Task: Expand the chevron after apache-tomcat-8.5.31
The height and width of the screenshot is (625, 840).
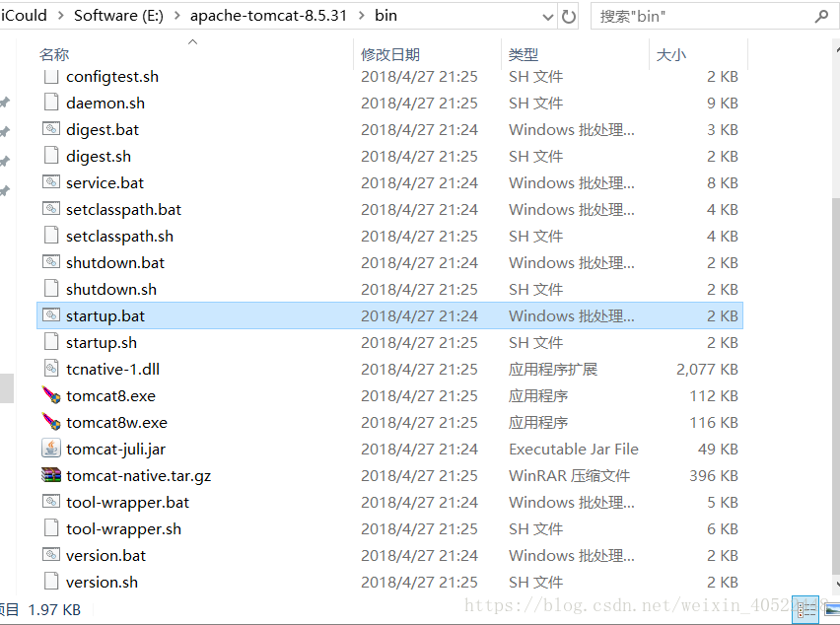Action: [362, 16]
